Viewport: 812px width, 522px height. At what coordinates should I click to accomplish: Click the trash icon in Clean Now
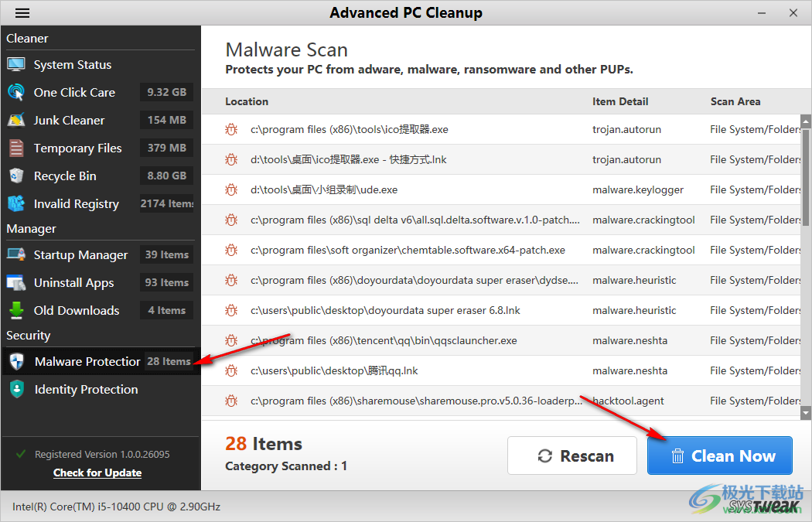(x=677, y=456)
